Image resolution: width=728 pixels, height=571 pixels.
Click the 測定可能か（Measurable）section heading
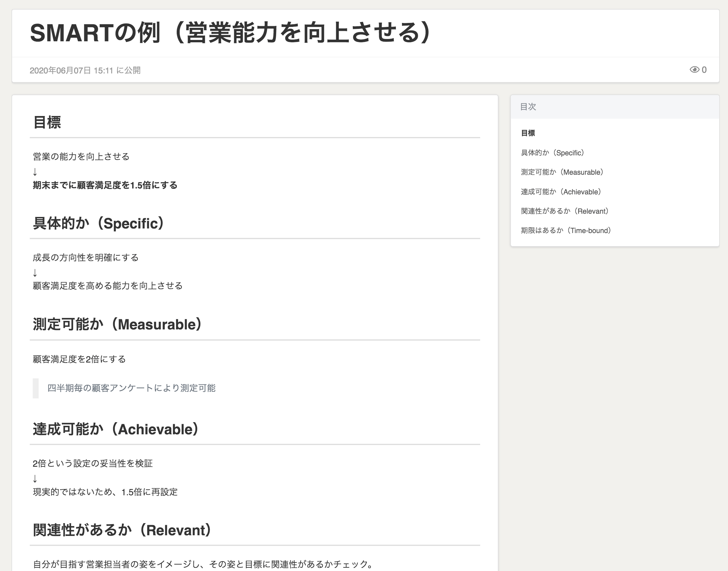pyautogui.click(x=117, y=324)
